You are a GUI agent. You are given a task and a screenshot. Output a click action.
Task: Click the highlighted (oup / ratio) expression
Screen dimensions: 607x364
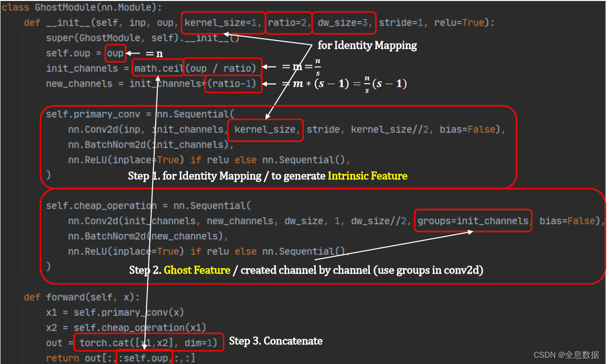223,68
